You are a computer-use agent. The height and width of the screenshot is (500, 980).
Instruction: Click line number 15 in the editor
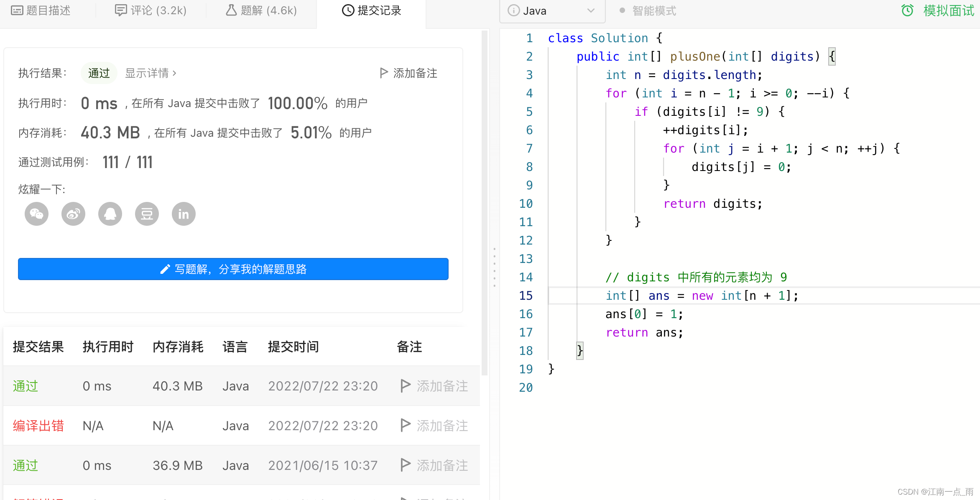point(526,296)
